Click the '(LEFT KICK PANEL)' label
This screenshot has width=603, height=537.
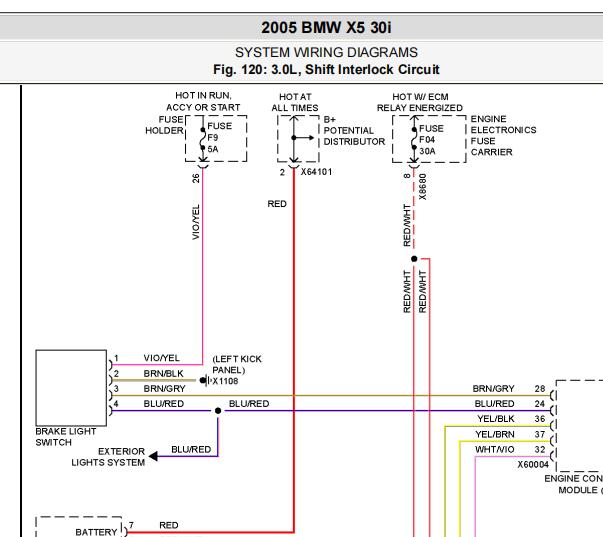click(x=237, y=364)
